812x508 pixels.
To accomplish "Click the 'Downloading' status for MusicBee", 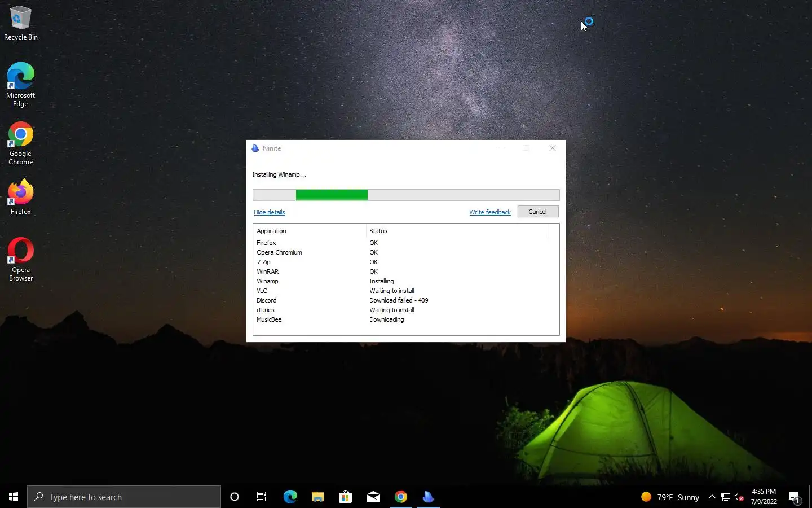I will (x=387, y=319).
